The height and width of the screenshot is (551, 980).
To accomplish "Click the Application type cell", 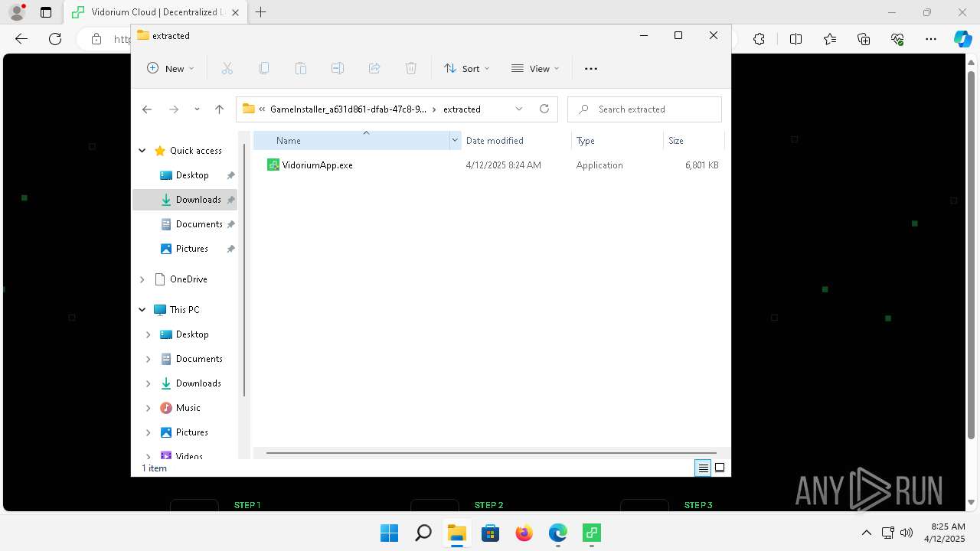I will [599, 165].
